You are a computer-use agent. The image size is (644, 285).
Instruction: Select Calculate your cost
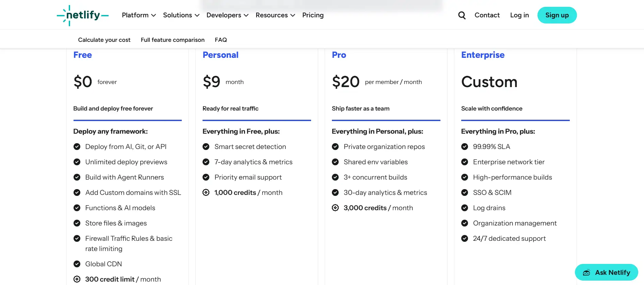pyautogui.click(x=104, y=40)
